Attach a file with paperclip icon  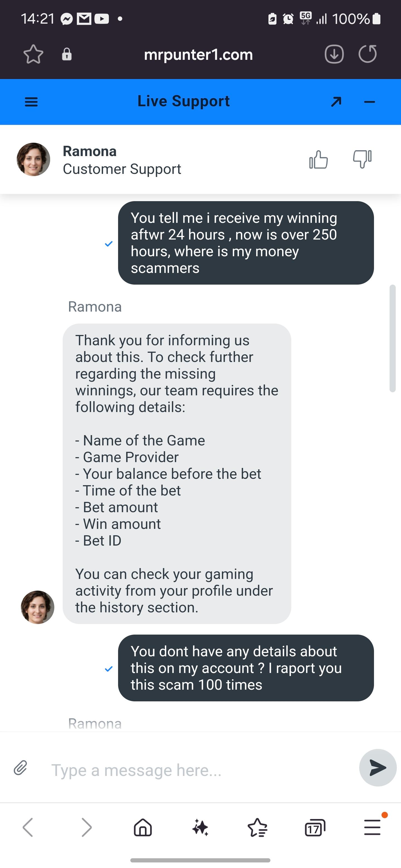21,768
